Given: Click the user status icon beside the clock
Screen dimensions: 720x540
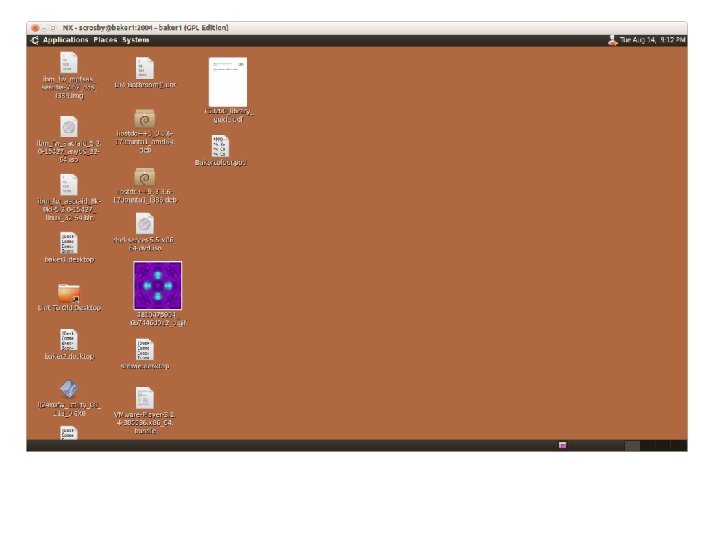Looking at the screenshot, I should 613,40.
